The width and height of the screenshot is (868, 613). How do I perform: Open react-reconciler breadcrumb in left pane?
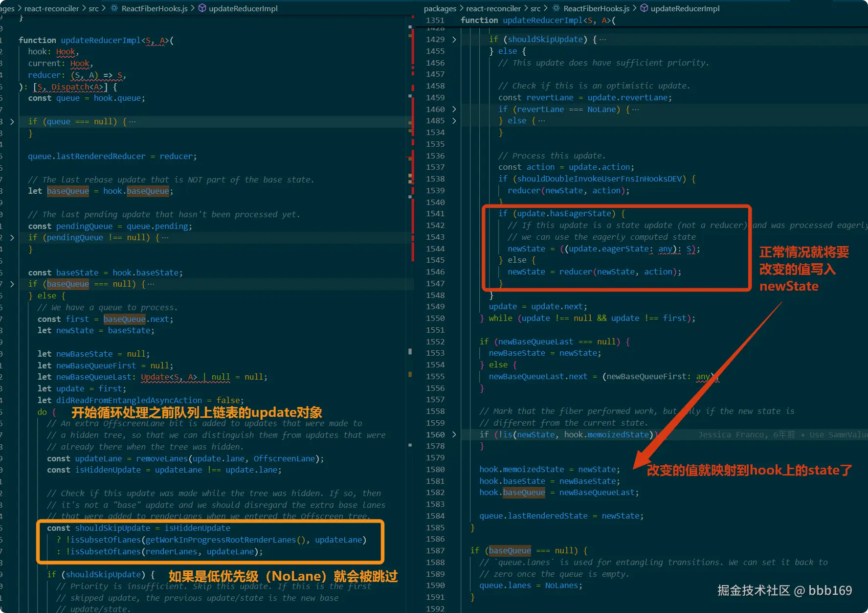[51, 8]
